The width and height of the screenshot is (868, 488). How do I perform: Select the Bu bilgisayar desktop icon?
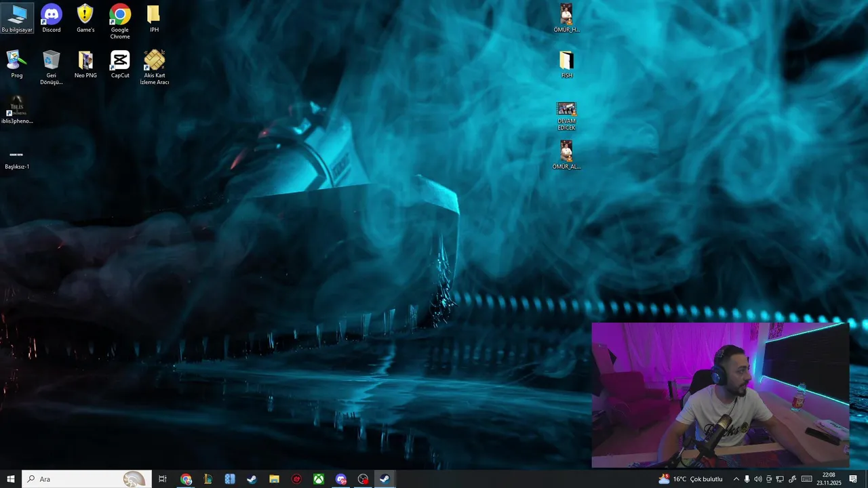pos(17,18)
